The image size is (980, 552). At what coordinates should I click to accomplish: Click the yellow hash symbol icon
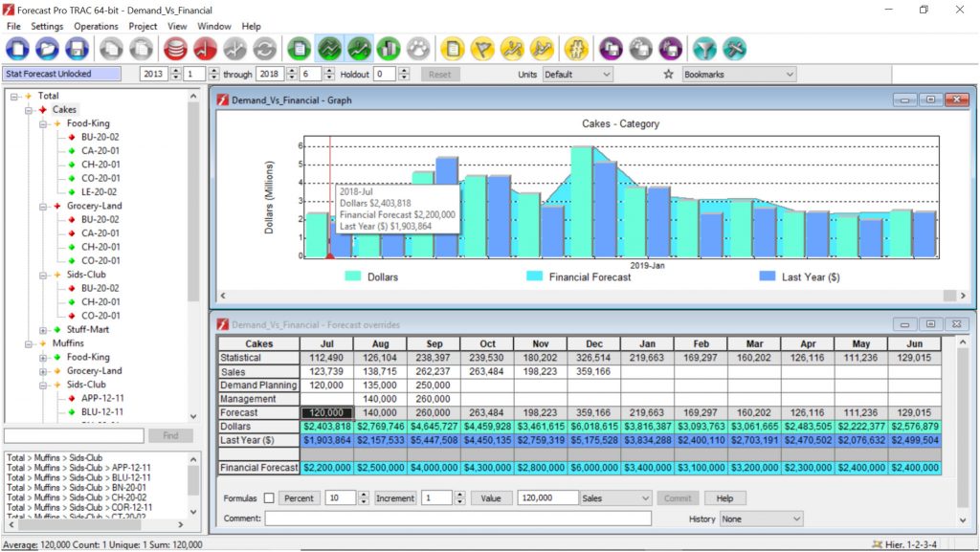(576, 49)
